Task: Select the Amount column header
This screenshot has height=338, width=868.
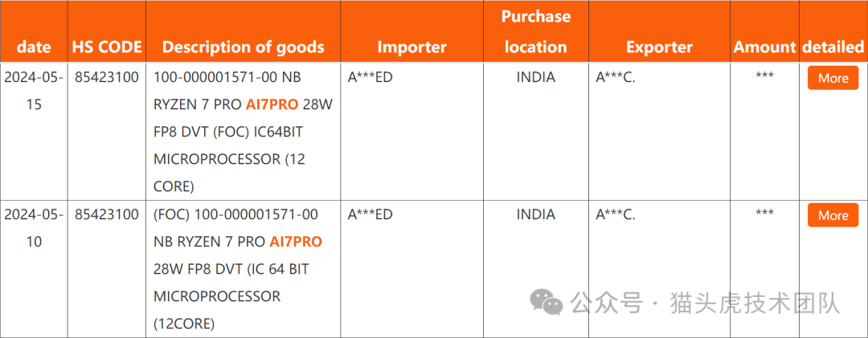Action: 764,47
